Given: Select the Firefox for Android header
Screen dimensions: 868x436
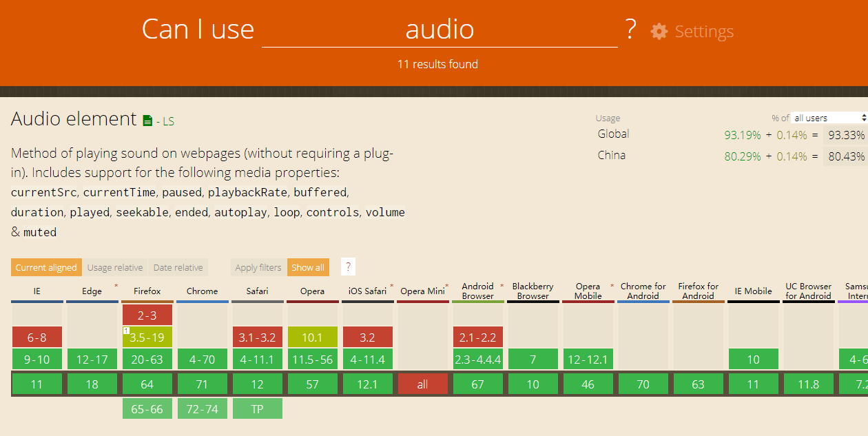Looking at the screenshot, I should 698,291.
